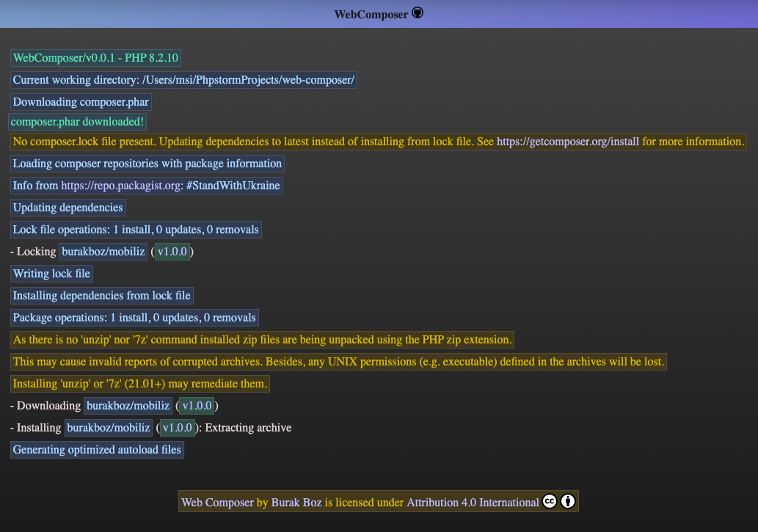Select the 'WebComposer/v0.0.1 - PHP 8.2.10' line
The width and height of the screenshot is (758, 532).
point(95,58)
